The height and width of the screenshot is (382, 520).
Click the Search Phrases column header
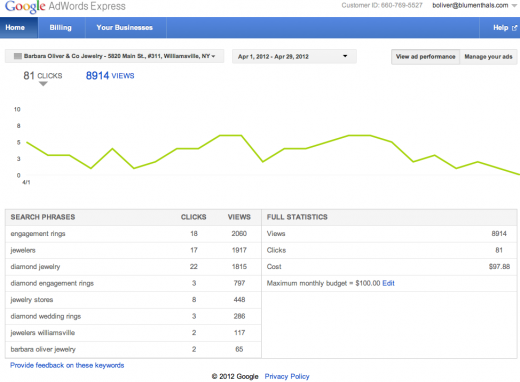[x=43, y=217]
